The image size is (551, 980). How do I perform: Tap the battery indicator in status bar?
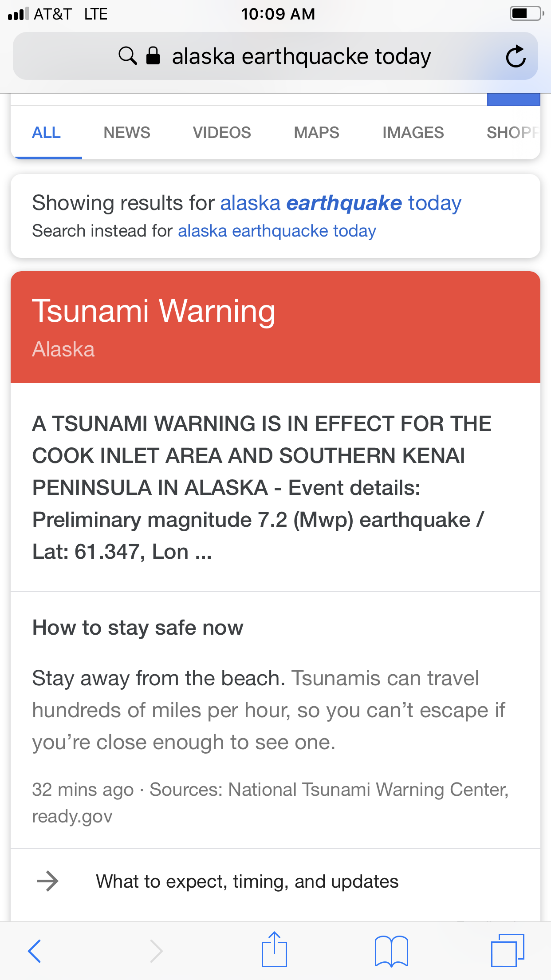coord(526,14)
